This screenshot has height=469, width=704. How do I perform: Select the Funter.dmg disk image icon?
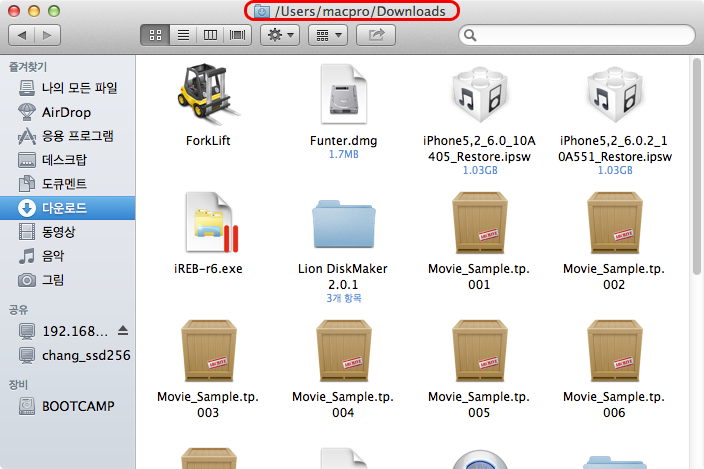click(343, 94)
